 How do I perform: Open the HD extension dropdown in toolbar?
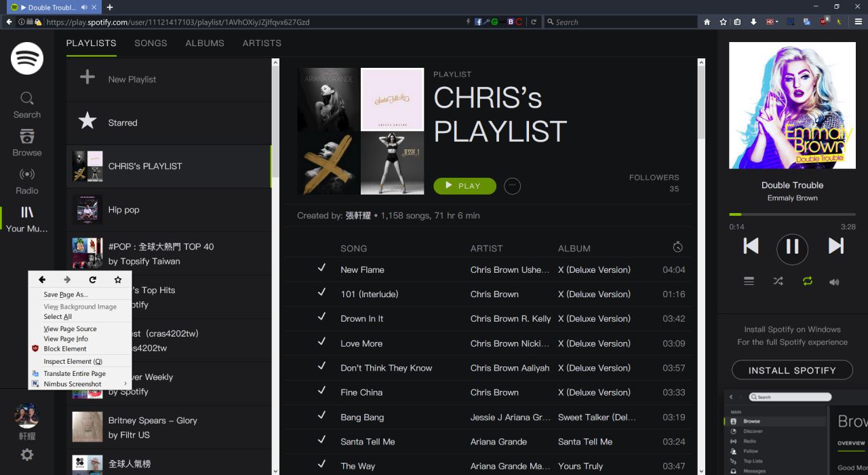[772, 22]
